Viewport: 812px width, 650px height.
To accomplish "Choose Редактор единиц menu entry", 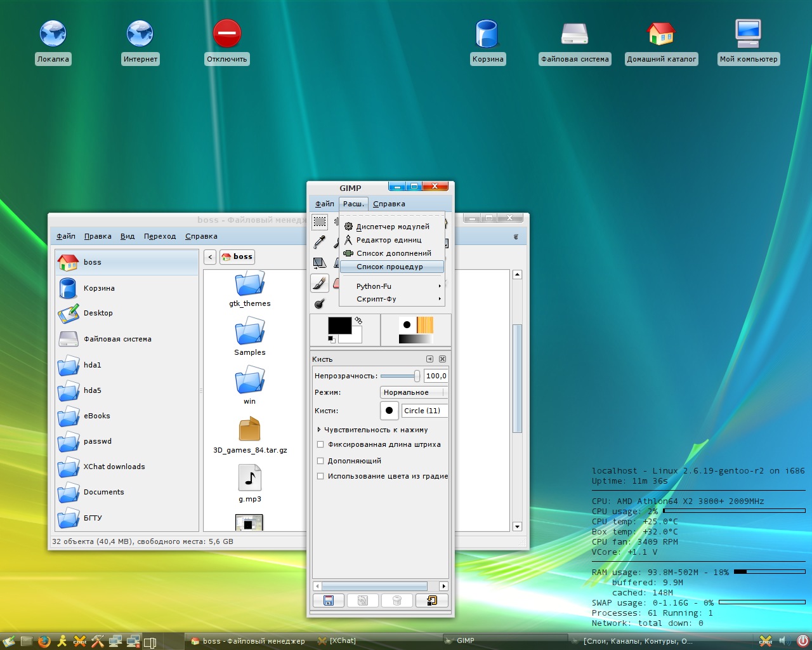I will point(391,240).
